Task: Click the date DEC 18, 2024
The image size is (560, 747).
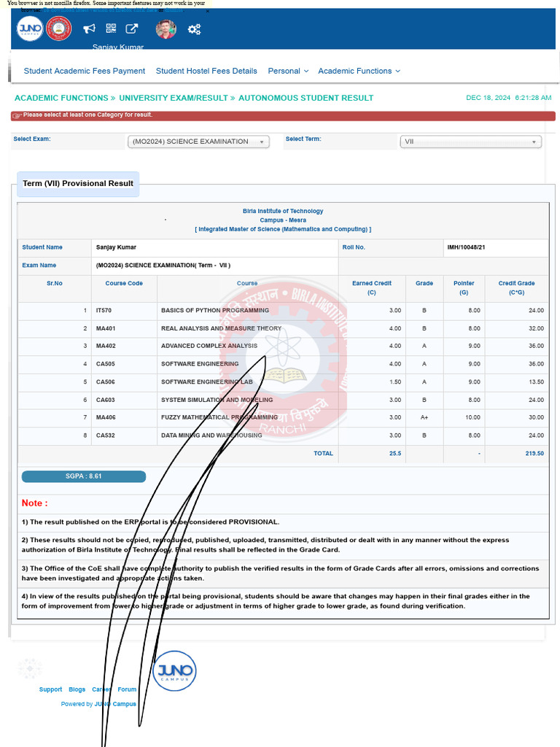Action: (x=488, y=98)
